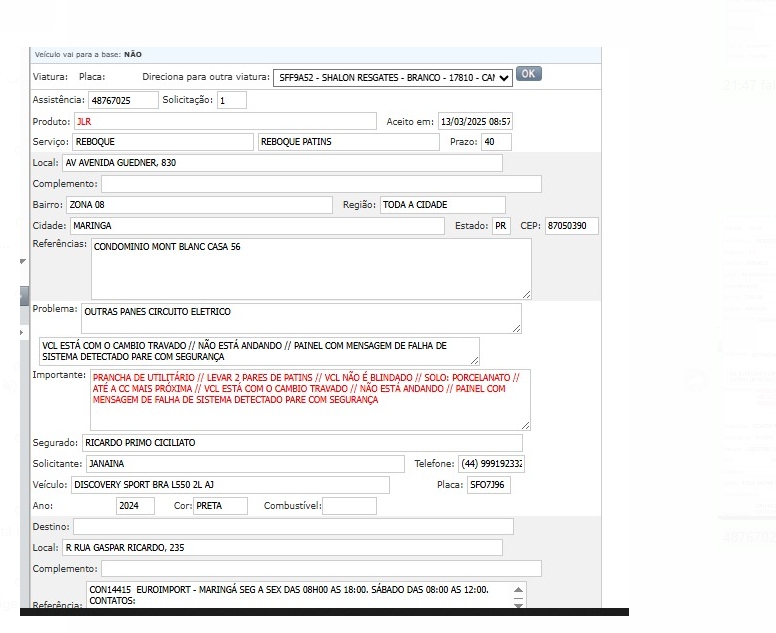Click the Referências textarea with CONDOMINIO MONT BLANC
Viewport: 776px width, 633px height.
click(310, 267)
